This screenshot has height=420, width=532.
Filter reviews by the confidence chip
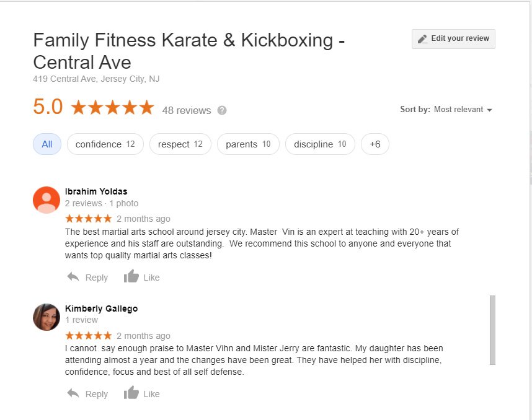coord(105,144)
